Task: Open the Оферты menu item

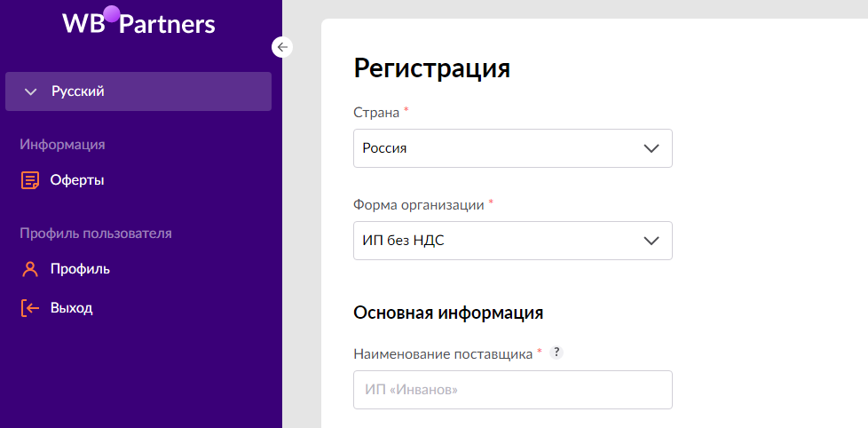Action: point(77,180)
